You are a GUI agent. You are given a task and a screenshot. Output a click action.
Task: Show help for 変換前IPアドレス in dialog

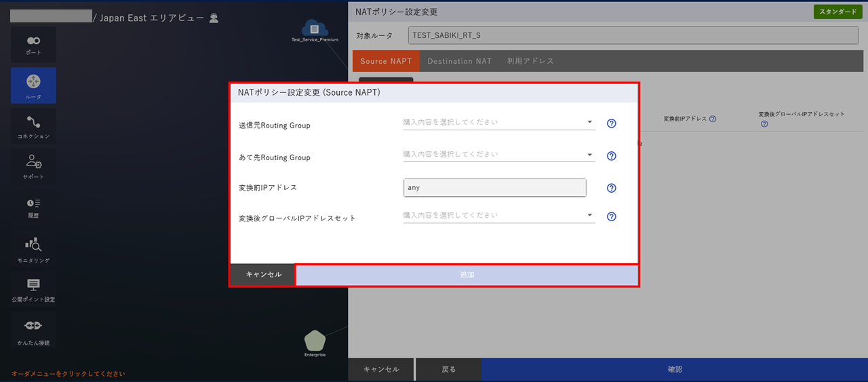tap(611, 188)
